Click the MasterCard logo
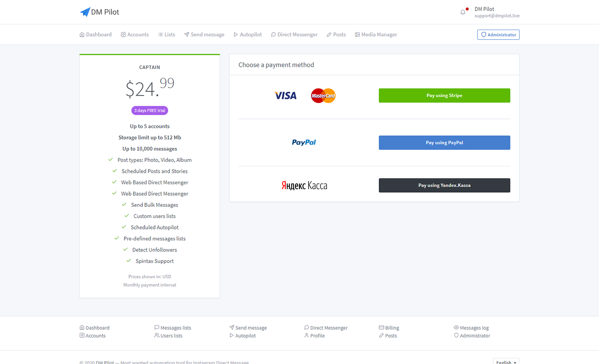 coord(323,95)
